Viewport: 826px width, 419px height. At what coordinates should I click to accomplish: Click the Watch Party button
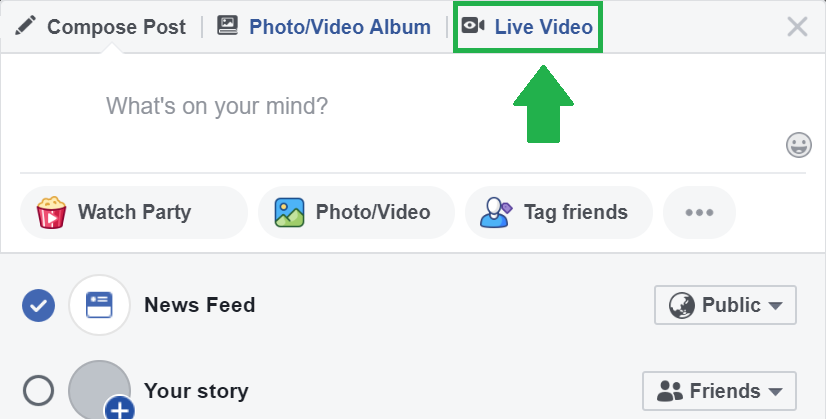click(x=134, y=212)
